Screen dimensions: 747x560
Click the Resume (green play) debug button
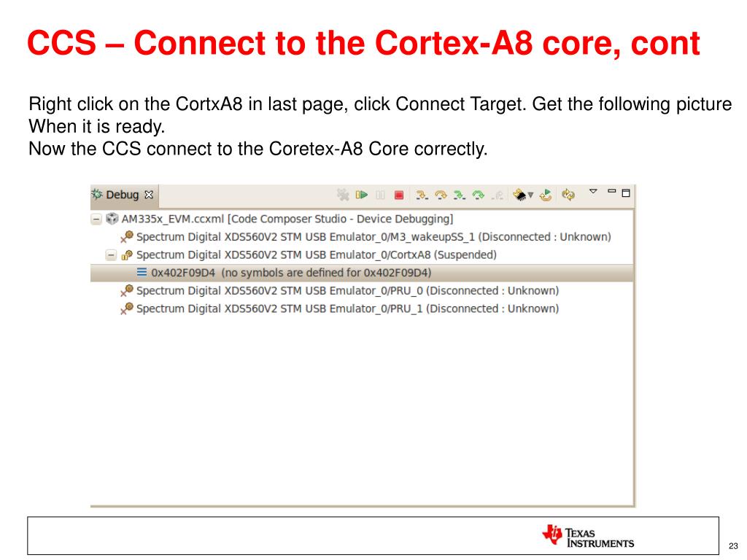coord(362,195)
